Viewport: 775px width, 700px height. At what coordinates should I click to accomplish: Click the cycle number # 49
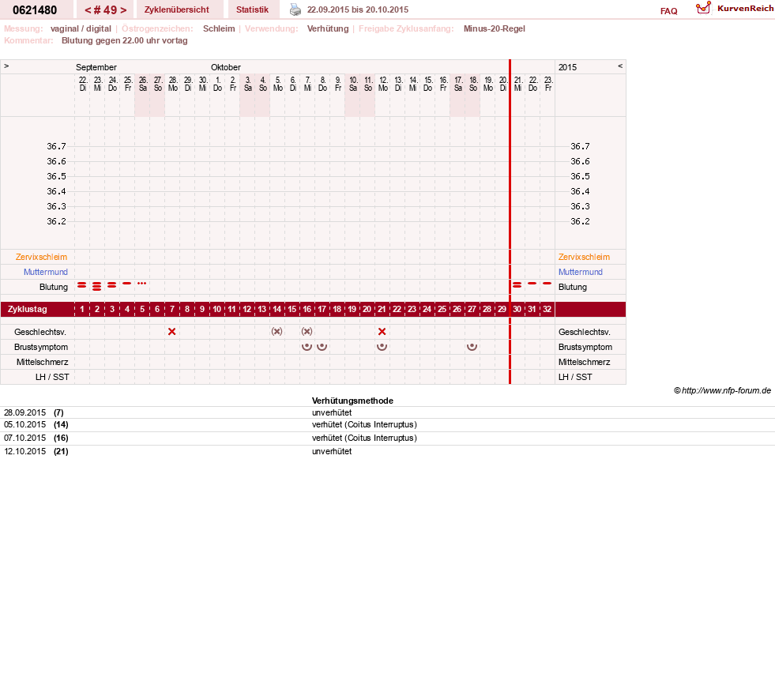pos(106,10)
